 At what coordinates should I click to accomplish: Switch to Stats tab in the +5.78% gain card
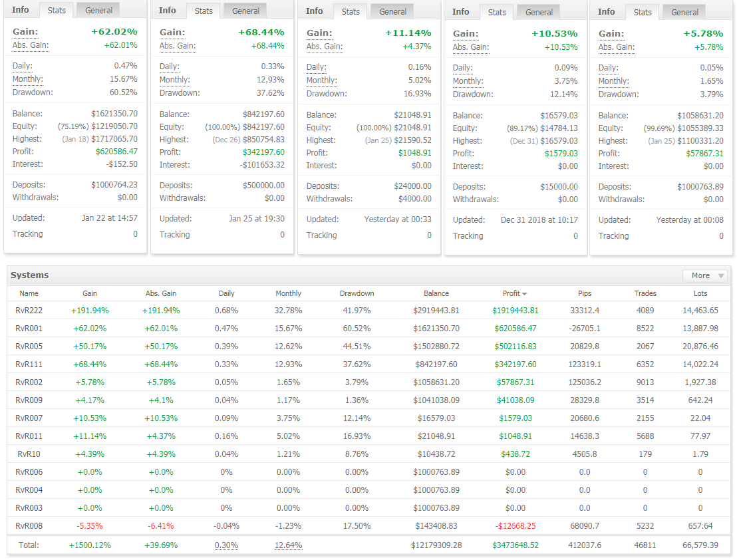coord(643,12)
